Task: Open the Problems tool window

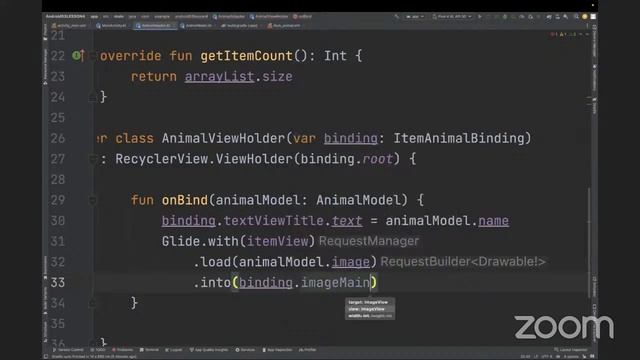Action: (122, 350)
